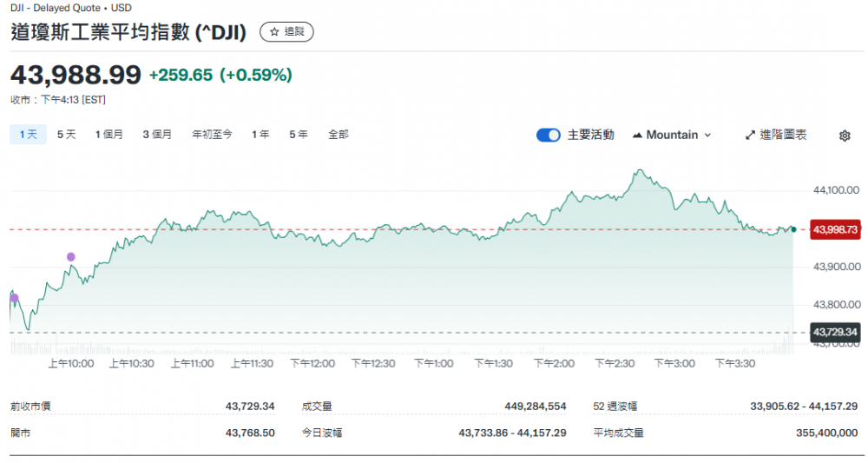The image size is (868, 463).
Task: Expand the Mountain chart type dropdown
Action: pos(672,135)
